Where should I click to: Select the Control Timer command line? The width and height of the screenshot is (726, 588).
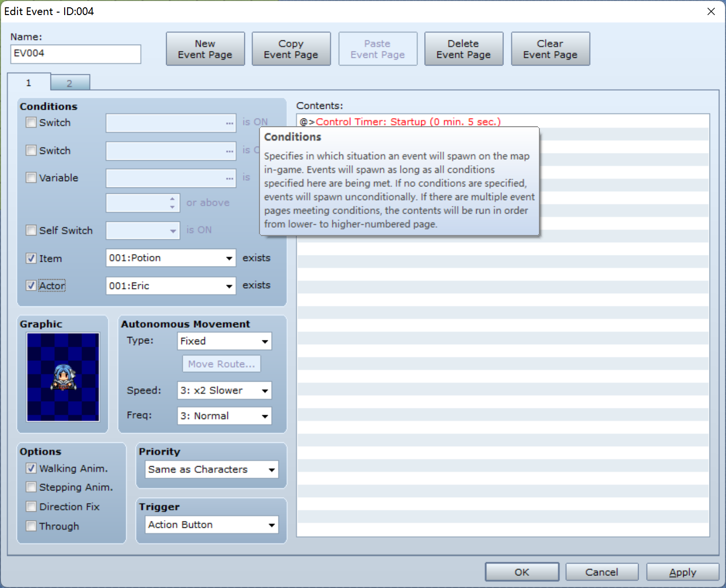pos(503,121)
